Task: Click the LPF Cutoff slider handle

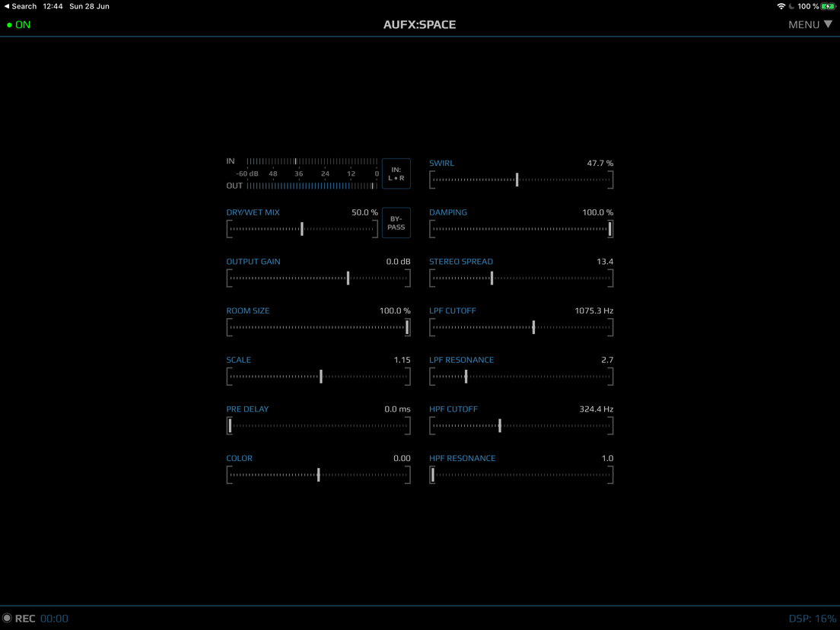Action: pyautogui.click(x=533, y=327)
